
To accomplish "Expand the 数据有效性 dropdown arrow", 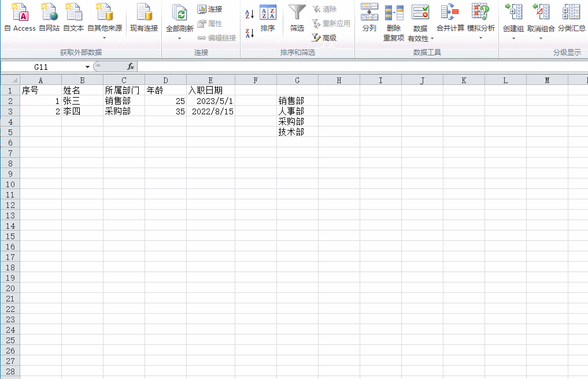I will 432,39.
